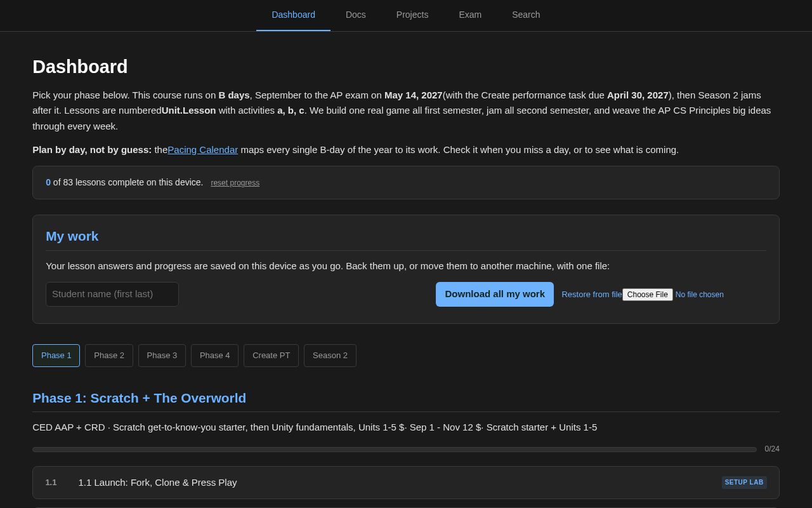The height and width of the screenshot is (508, 812).
Task: Focus the Student name input field
Action: click(112, 294)
